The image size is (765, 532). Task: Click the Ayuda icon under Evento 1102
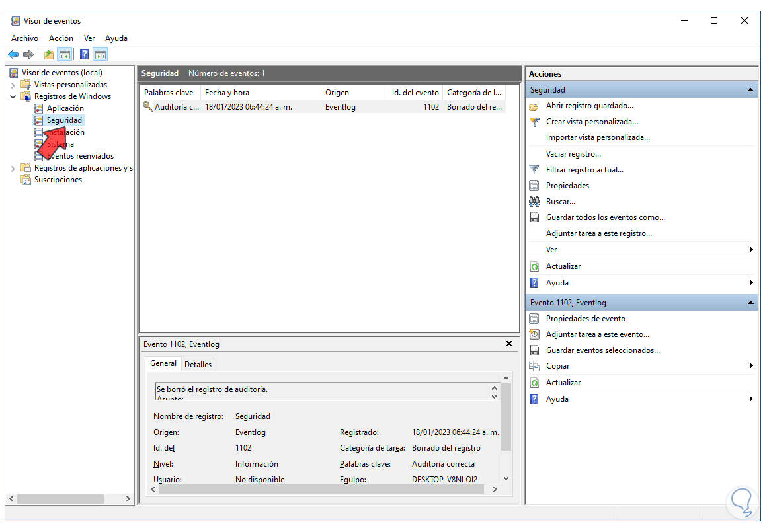click(534, 399)
